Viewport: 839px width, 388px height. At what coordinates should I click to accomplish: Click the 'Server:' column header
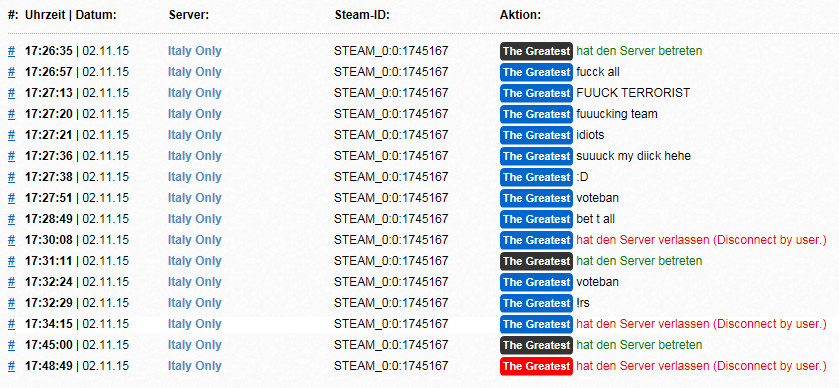click(188, 15)
